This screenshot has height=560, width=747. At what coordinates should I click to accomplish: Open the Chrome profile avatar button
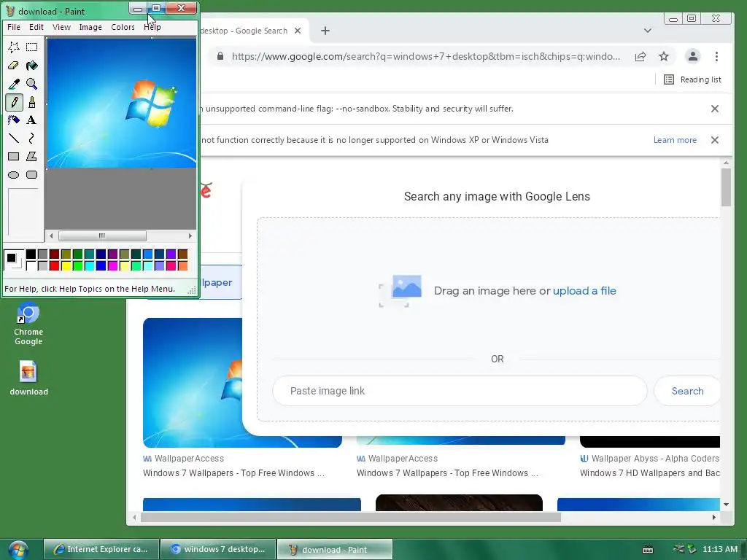[693, 57]
